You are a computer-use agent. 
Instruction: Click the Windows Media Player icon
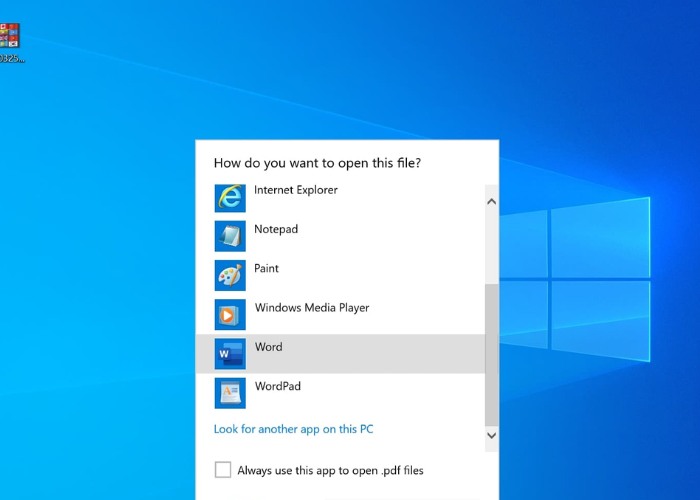pyautogui.click(x=230, y=314)
